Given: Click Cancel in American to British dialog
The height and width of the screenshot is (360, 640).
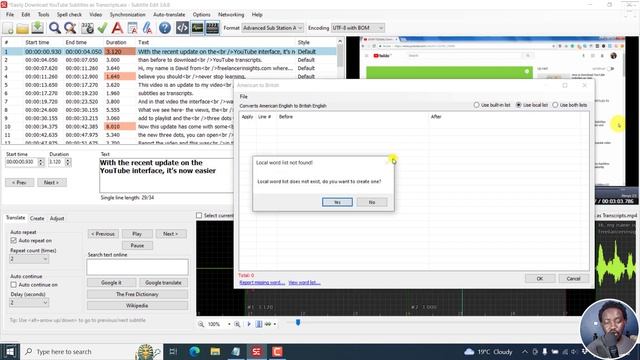Looking at the screenshot, I should click(x=573, y=278).
